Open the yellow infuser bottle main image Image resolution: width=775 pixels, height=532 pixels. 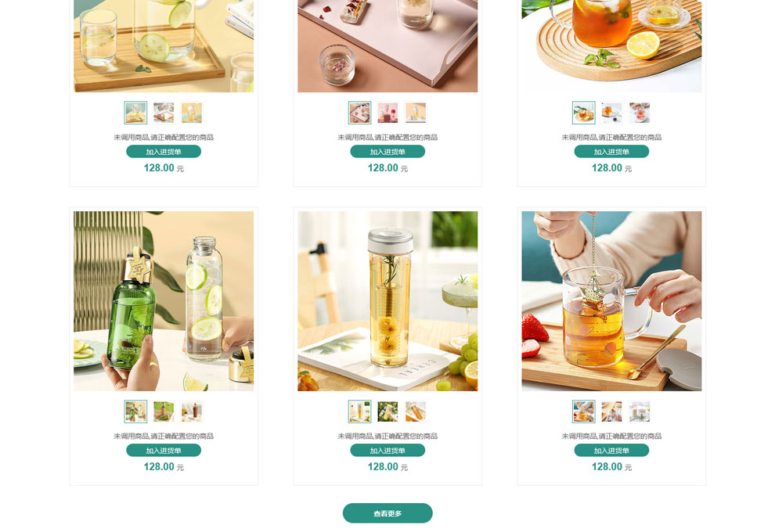[x=387, y=301]
